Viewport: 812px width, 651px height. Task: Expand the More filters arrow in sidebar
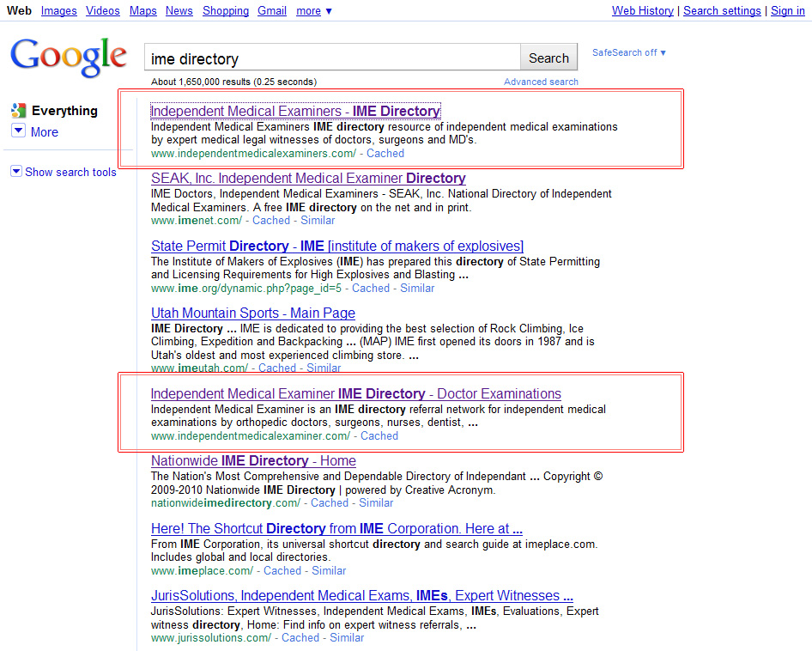(18, 131)
